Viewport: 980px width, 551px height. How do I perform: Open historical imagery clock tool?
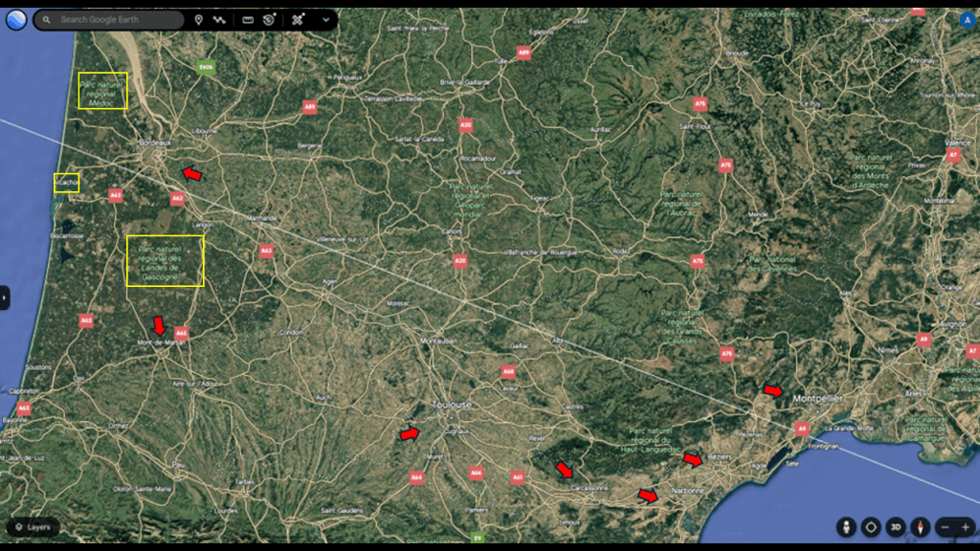click(270, 19)
